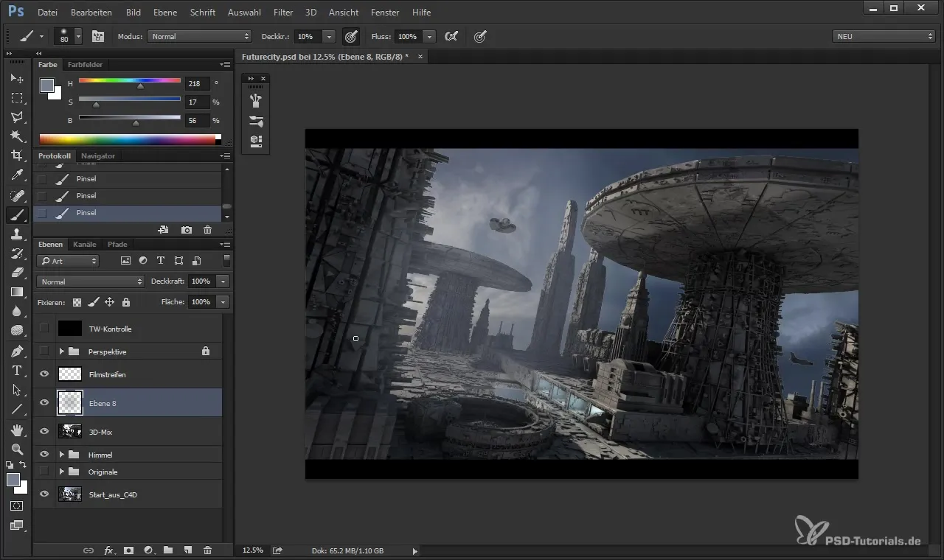Hide the 3D-Mix layer
This screenshot has width=944, height=560.
click(x=44, y=432)
